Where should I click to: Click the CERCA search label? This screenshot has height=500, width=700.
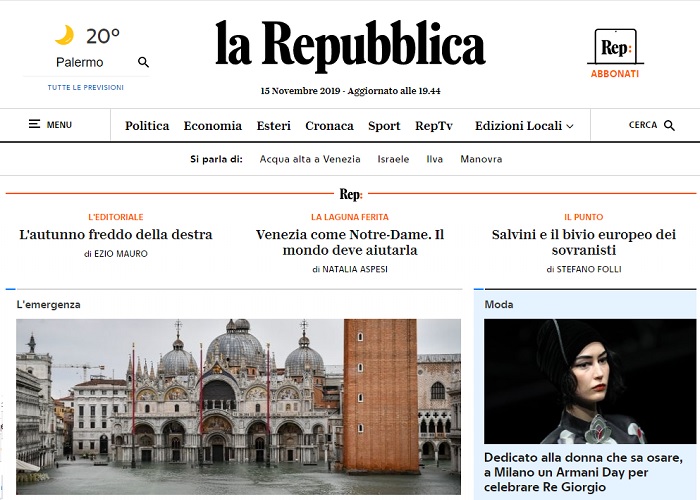pyautogui.click(x=643, y=125)
